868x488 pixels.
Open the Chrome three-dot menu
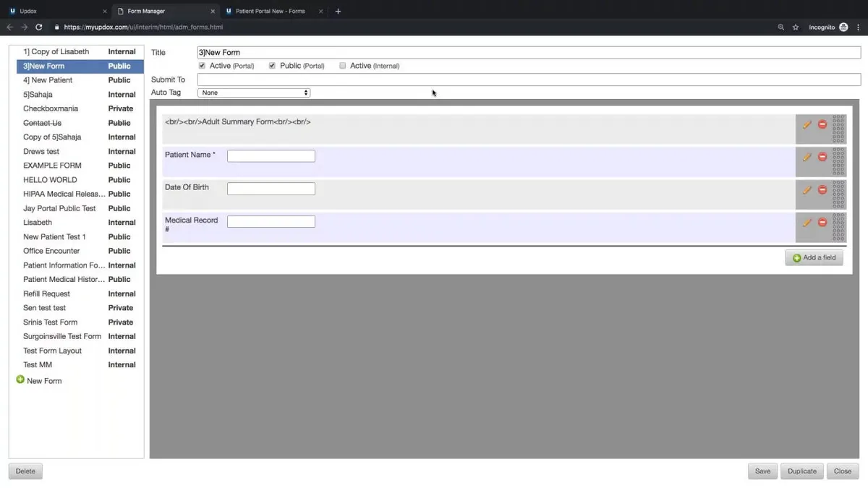[x=858, y=27]
